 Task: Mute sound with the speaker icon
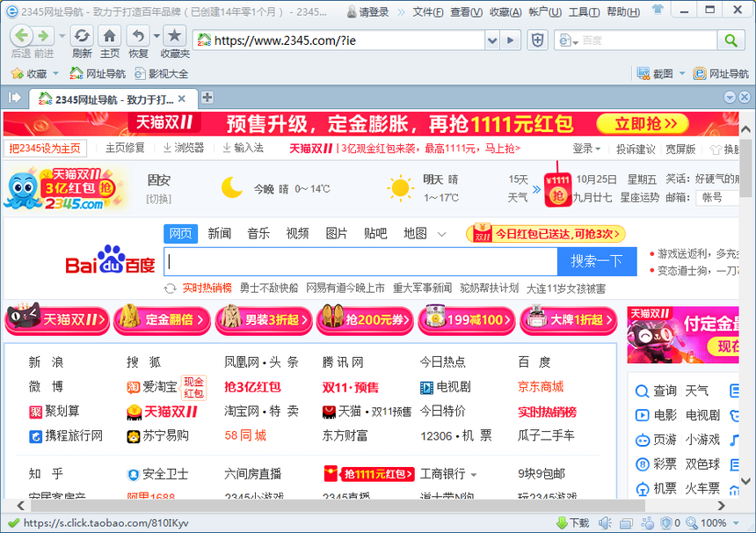605,522
